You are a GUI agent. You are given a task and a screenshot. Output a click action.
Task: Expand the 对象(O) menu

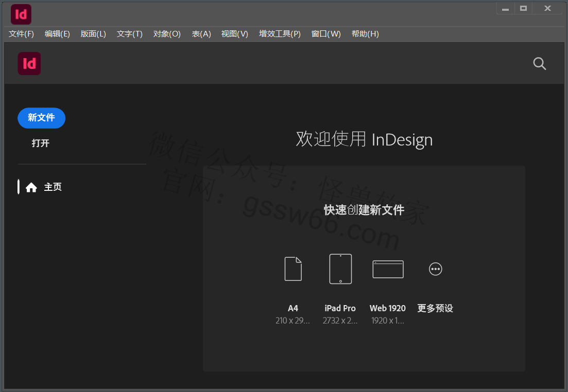pyautogui.click(x=167, y=34)
